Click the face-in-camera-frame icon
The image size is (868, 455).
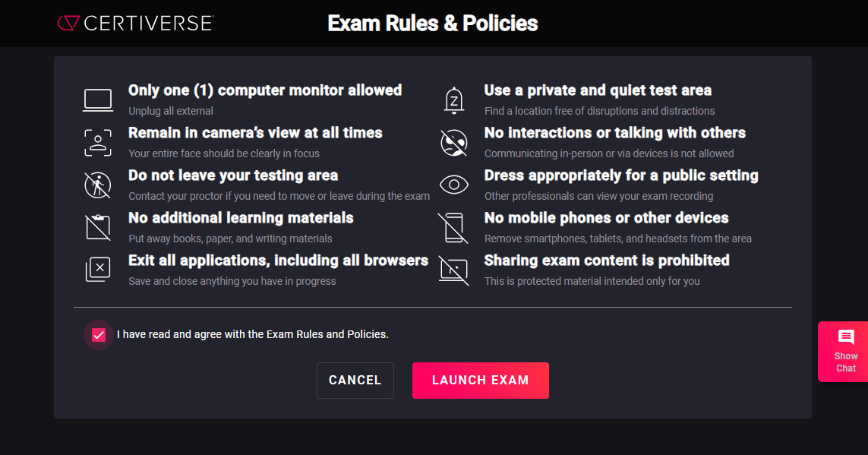(x=98, y=143)
